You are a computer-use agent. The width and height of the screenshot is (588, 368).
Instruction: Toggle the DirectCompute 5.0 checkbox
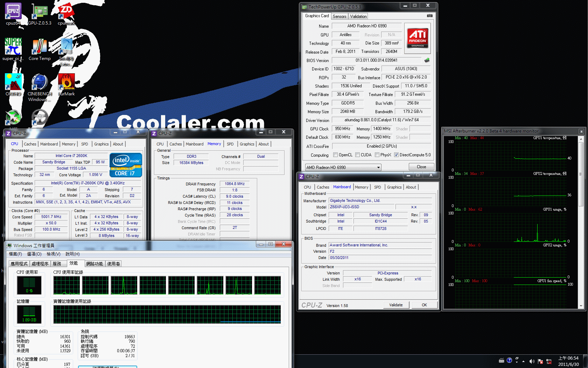coord(397,155)
